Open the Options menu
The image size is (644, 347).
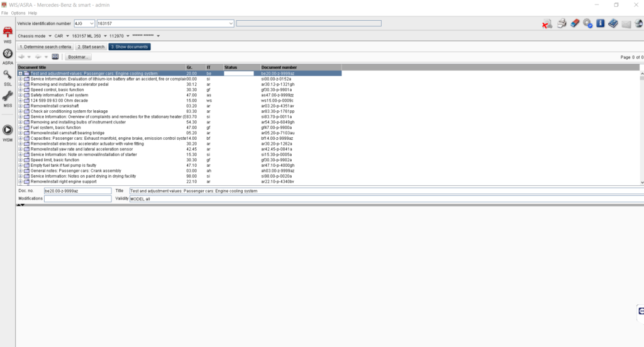(x=18, y=13)
